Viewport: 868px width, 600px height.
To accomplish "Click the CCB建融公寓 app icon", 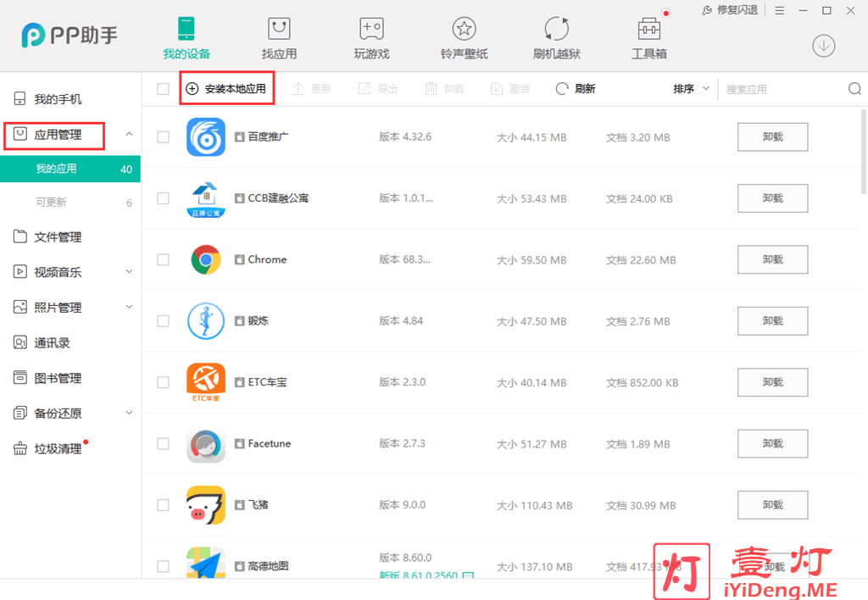I will (206, 198).
